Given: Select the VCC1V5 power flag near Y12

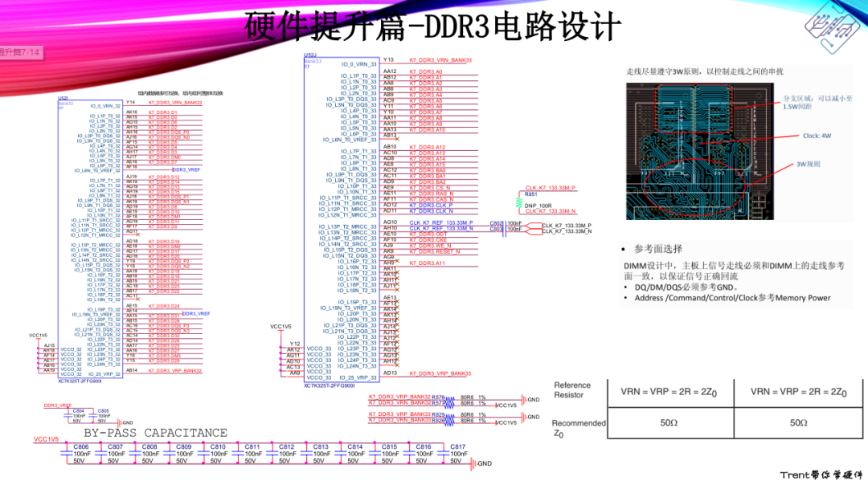Looking at the screenshot, I should pyautogui.click(x=281, y=326).
